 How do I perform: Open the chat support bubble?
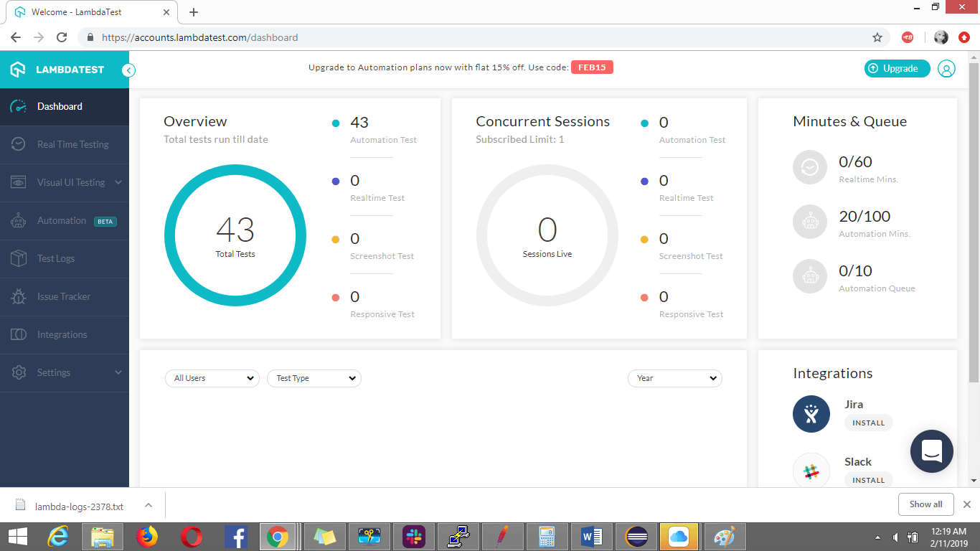pyautogui.click(x=931, y=451)
